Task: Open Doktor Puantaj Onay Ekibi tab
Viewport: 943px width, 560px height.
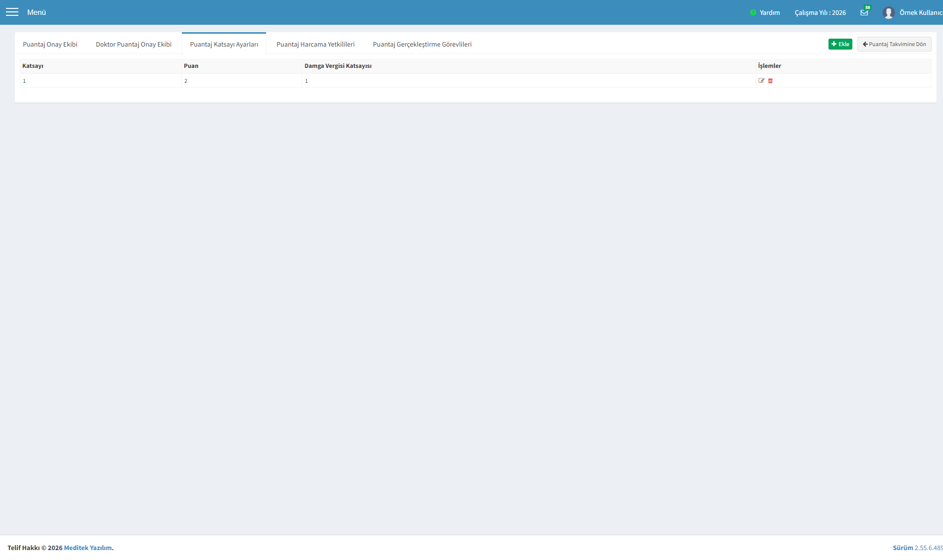Action: pyautogui.click(x=134, y=44)
